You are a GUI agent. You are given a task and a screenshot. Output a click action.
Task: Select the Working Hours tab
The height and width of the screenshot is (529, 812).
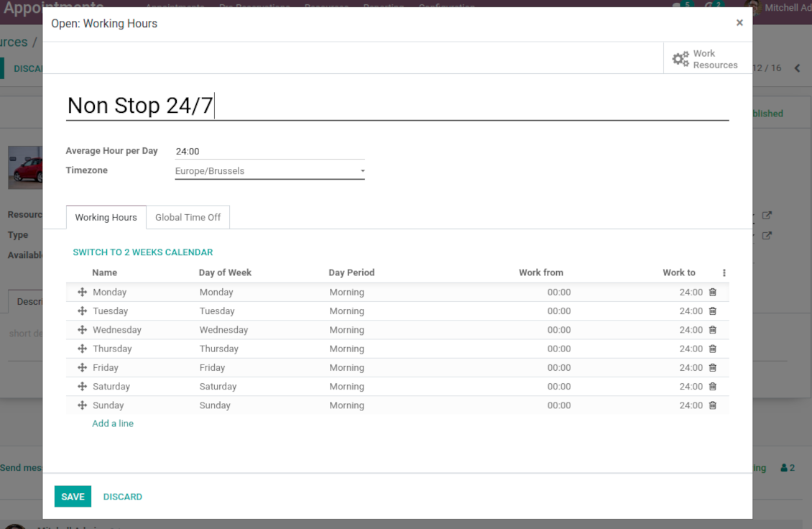point(106,217)
